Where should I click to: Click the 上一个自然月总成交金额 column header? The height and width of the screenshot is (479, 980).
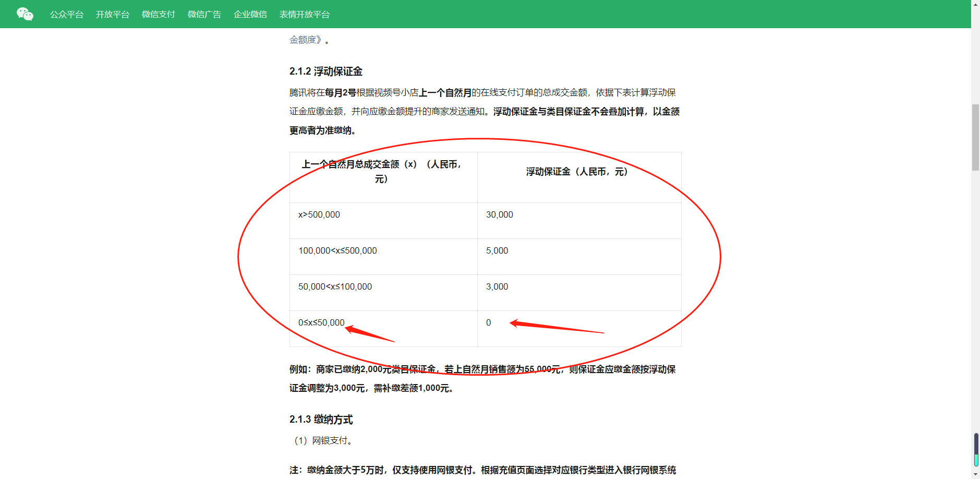(383, 177)
